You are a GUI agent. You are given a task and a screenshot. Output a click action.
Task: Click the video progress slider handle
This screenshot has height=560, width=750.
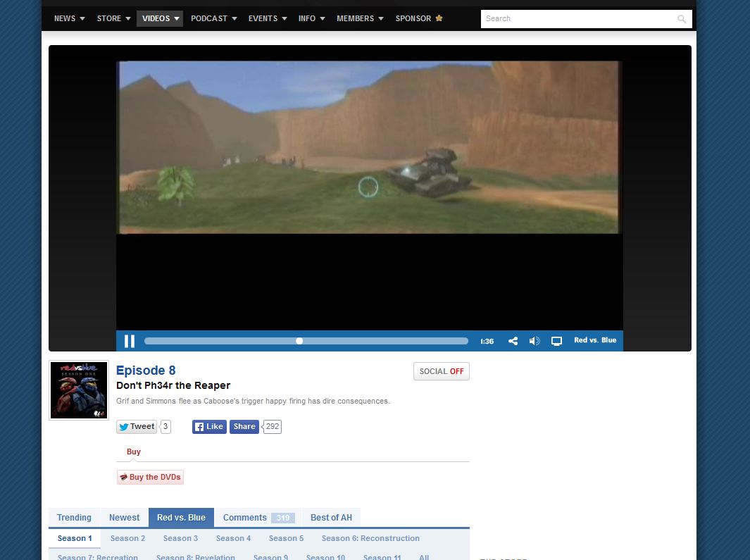click(299, 341)
